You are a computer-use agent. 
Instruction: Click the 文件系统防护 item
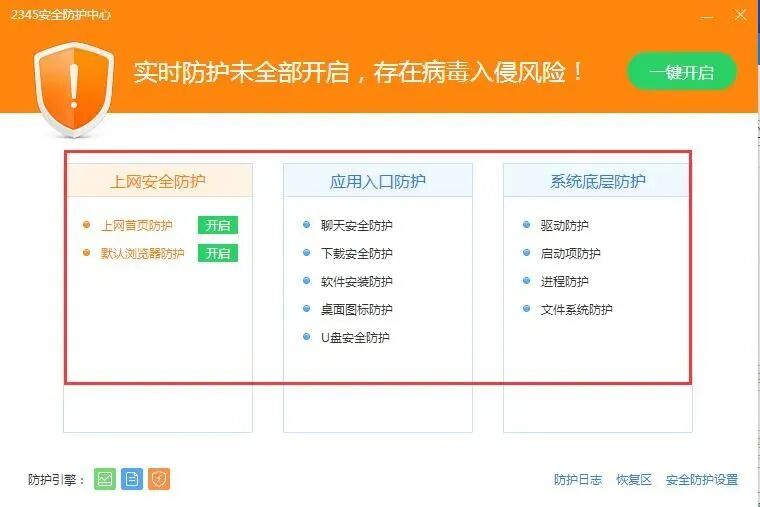[x=576, y=310]
